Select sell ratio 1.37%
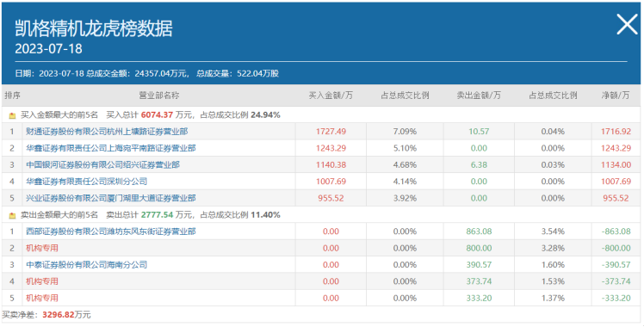Viewport: 644px width, 327px height. tap(553, 298)
